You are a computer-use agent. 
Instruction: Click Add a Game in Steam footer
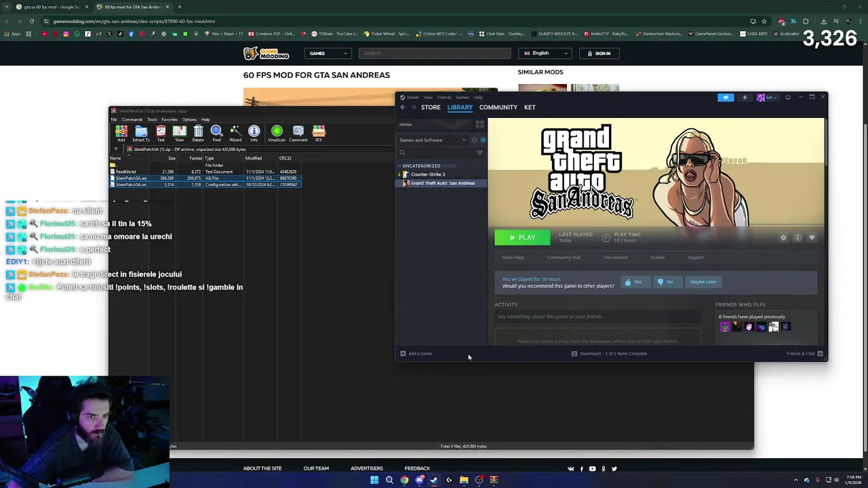click(x=416, y=354)
